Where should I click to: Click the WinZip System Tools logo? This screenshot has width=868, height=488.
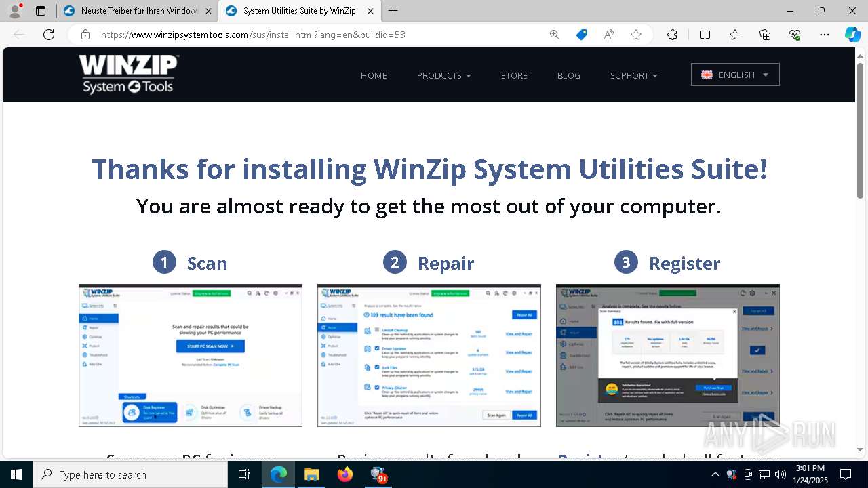[x=128, y=74]
